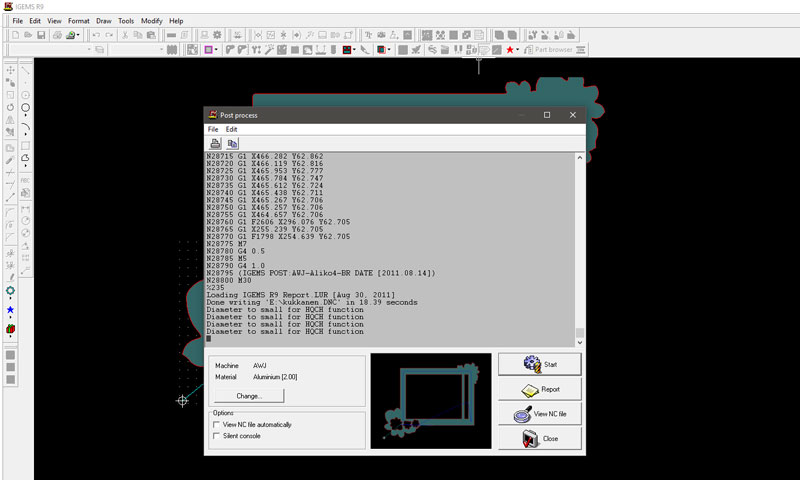Enable Silent console checkbox
The image size is (800, 480).
(x=216, y=436)
